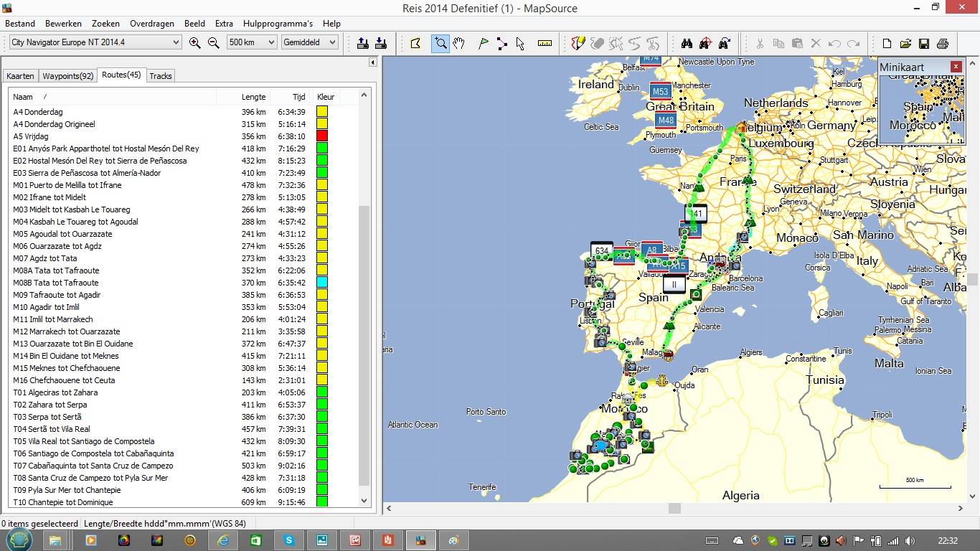
Task: Open the Bewerken menu
Action: (63, 24)
